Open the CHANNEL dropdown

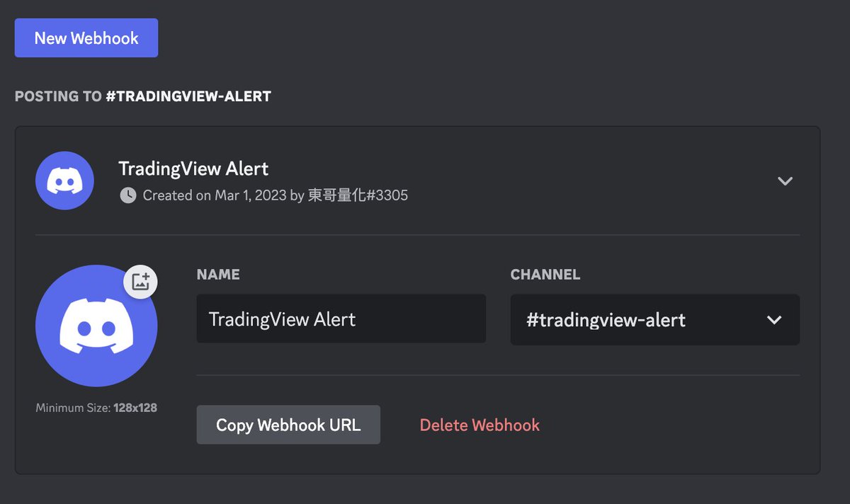[654, 320]
